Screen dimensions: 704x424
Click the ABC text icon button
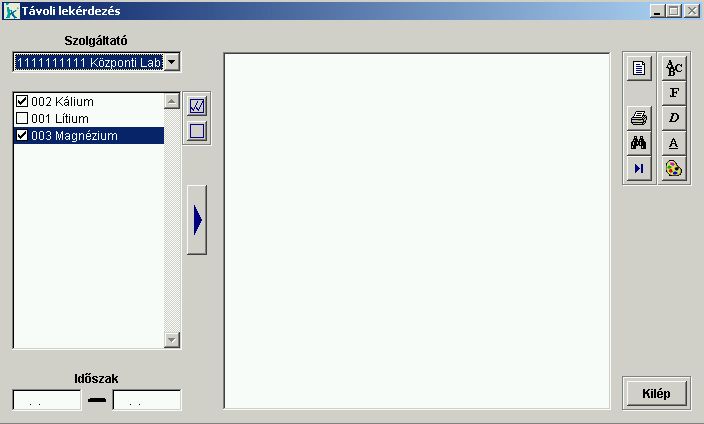pos(674,68)
